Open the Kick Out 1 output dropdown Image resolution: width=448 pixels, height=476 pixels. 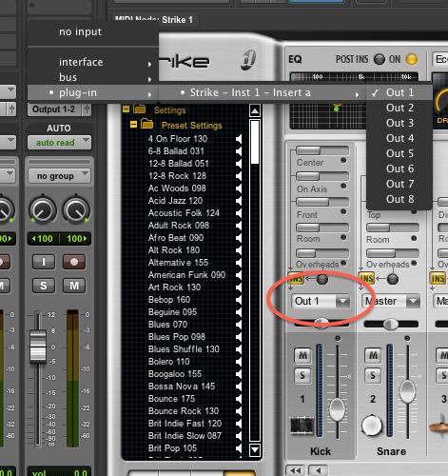tap(321, 301)
